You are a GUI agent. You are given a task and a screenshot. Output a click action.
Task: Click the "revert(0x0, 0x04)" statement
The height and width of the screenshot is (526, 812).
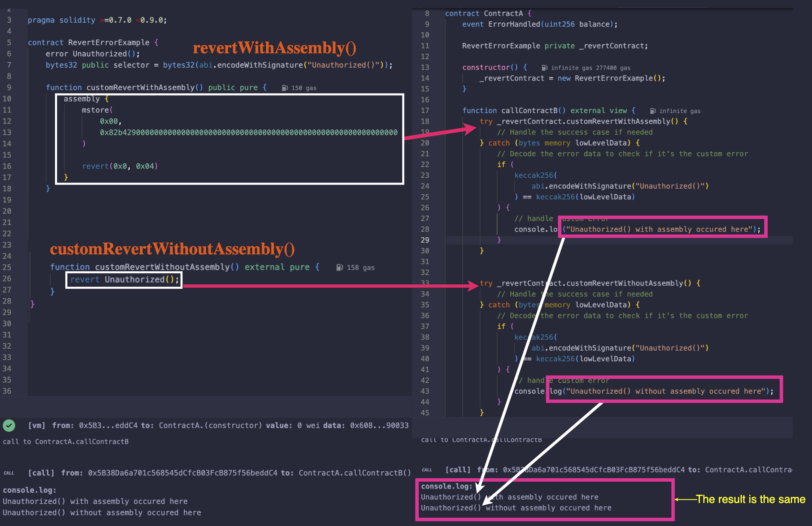120,166
